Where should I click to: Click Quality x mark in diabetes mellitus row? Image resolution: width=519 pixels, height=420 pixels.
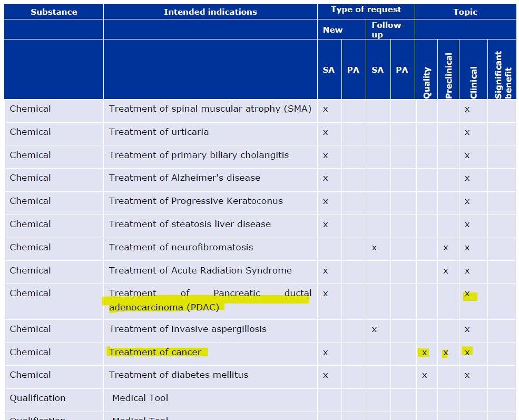424,375
